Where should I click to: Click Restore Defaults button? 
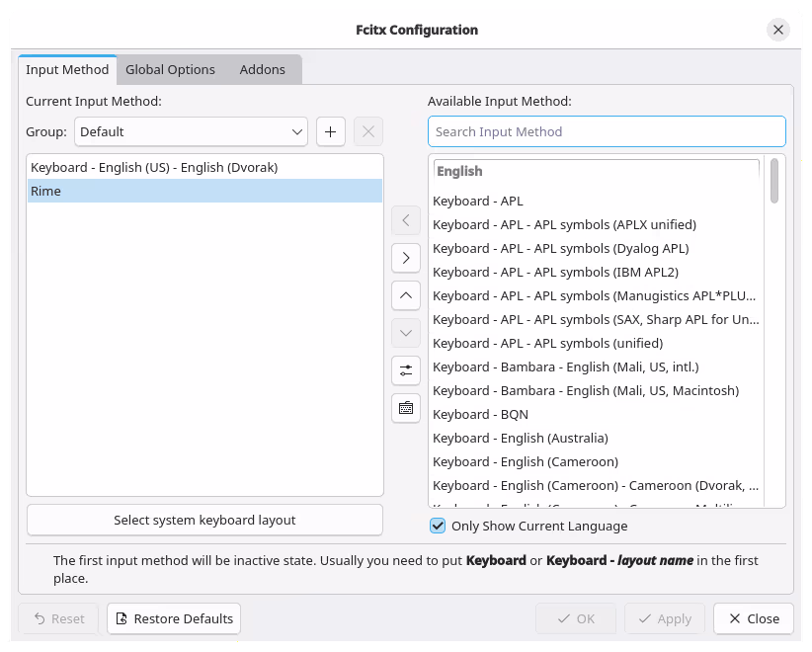[x=174, y=618]
